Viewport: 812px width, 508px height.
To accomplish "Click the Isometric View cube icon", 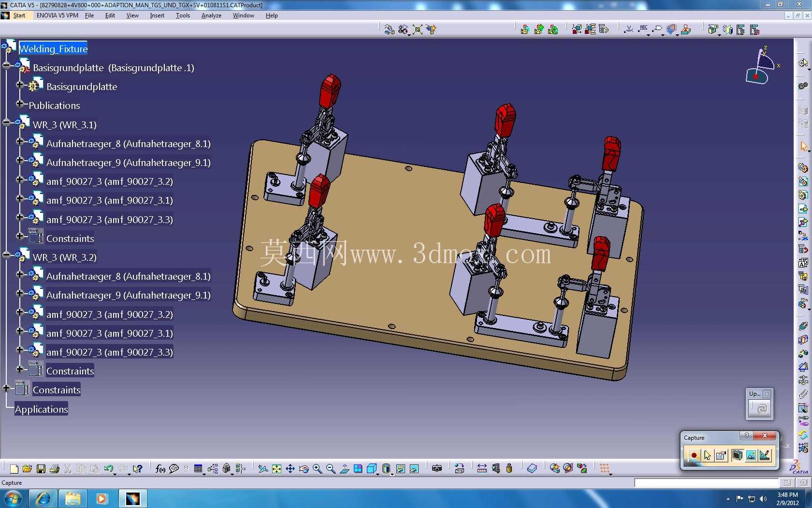I will tap(371, 468).
